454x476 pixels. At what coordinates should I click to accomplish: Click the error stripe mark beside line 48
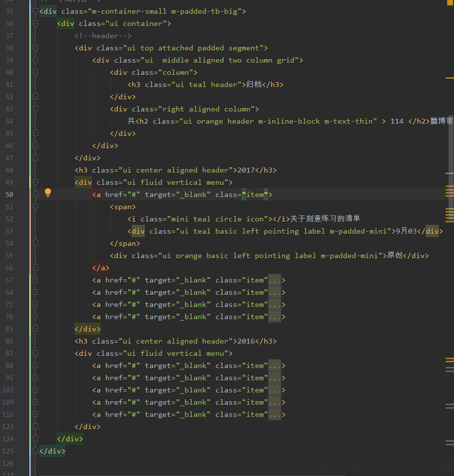(450, 173)
